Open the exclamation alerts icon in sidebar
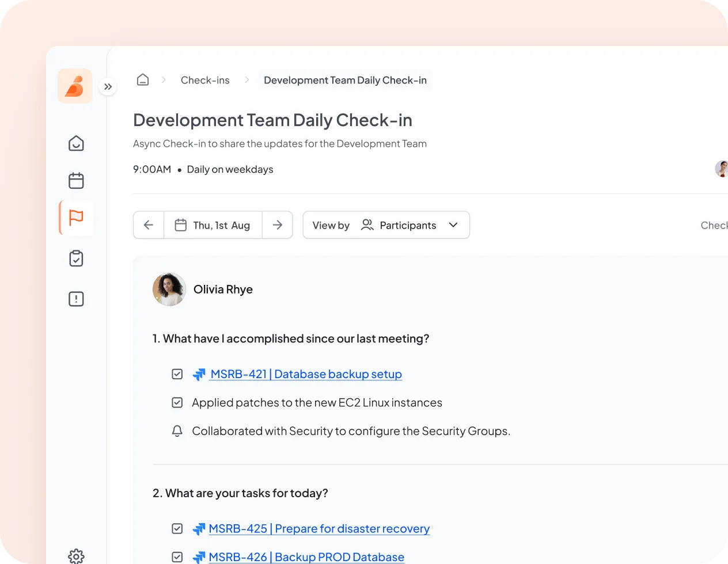The height and width of the screenshot is (564, 728). point(76,299)
